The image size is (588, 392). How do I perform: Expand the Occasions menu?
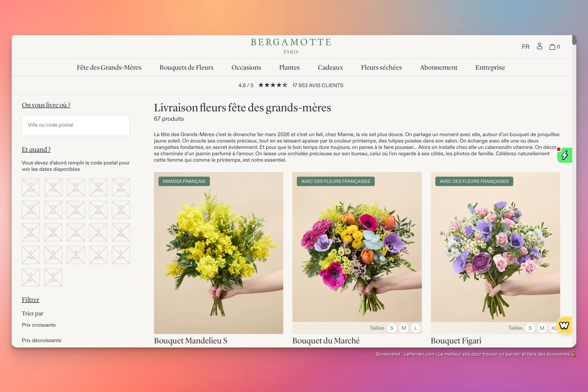(246, 68)
